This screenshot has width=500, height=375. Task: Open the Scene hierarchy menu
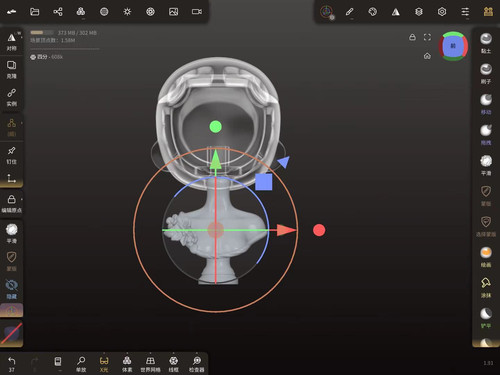click(x=58, y=12)
